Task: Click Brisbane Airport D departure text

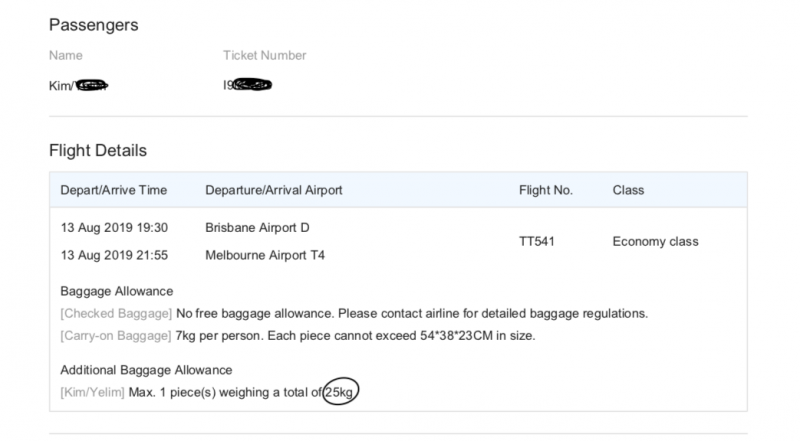Action: [257, 228]
